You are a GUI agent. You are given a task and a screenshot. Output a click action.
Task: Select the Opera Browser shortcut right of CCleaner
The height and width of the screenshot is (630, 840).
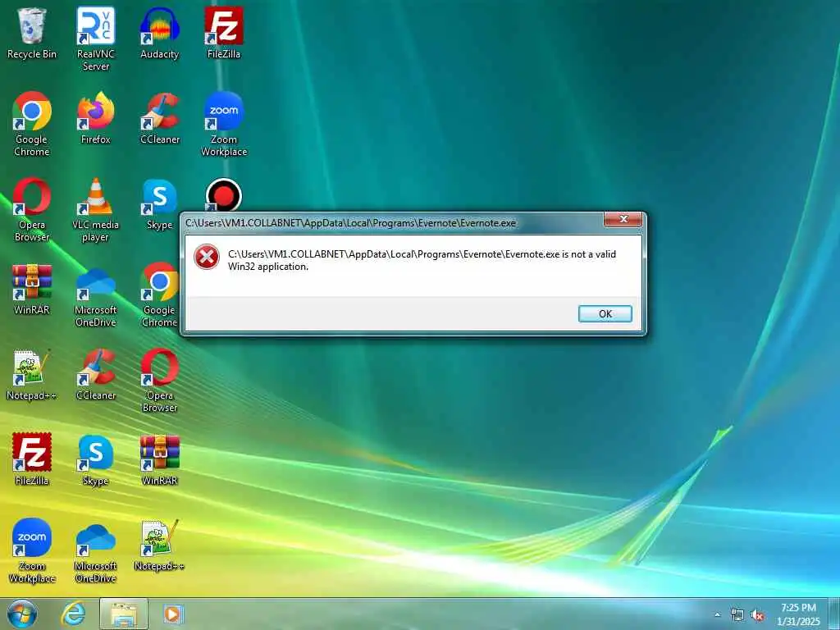(160, 381)
